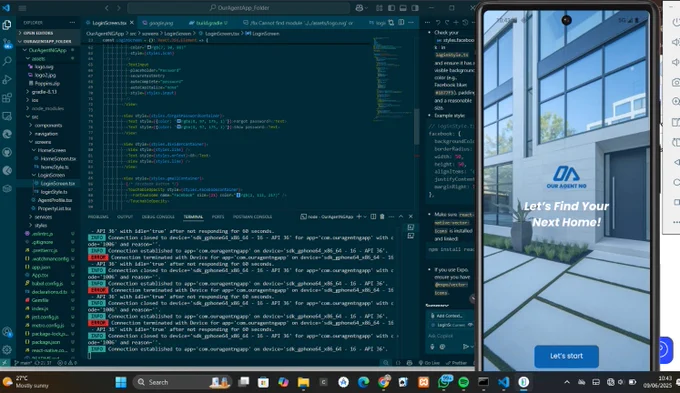
Task: Open POSTMAN CONSOLE tab
Action: tap(252, 216)
